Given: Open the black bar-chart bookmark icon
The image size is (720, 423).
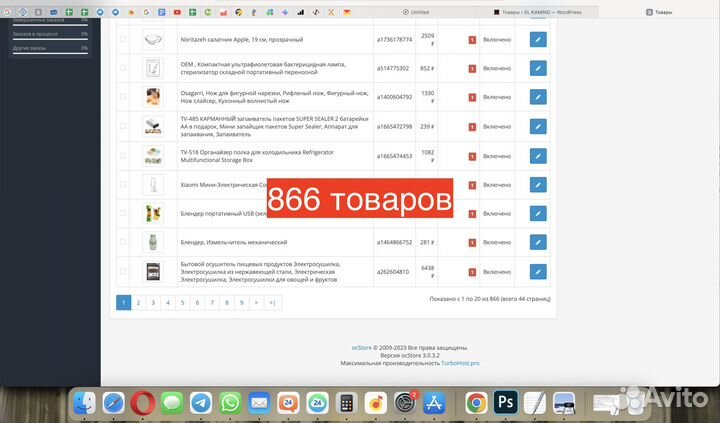Looking at the screenshot, I should point(300,12).
